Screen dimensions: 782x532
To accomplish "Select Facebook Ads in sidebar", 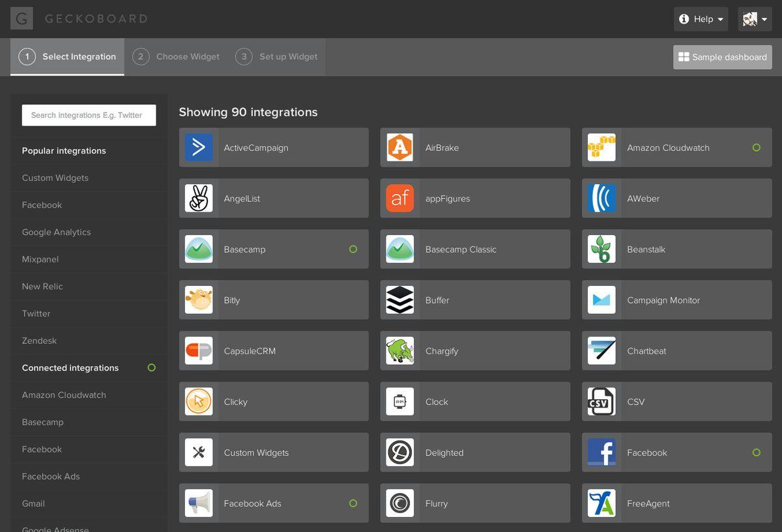I will [51, 477].
